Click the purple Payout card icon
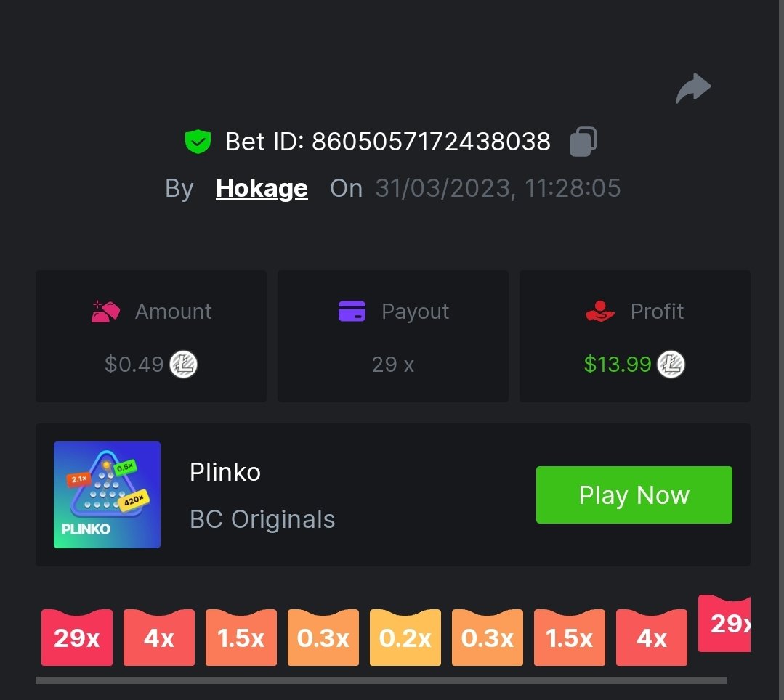Viewport: 784px width, 700px height. click(352, 312)
